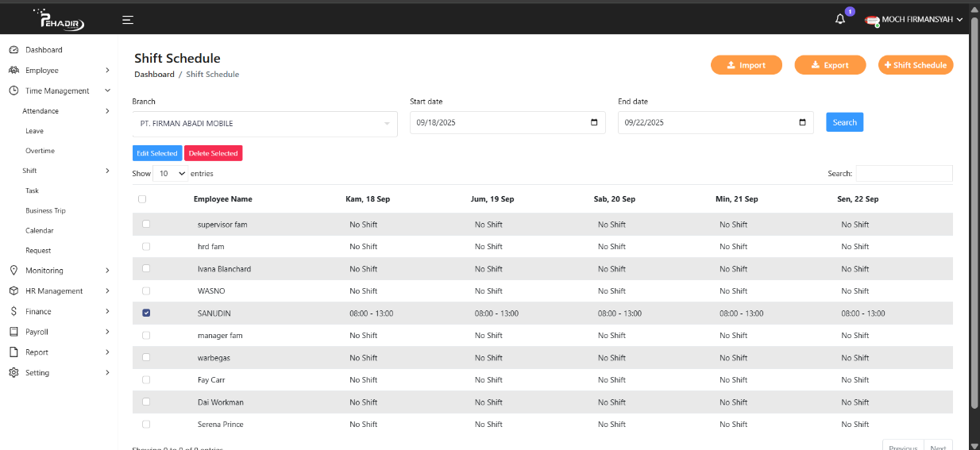Screen dimensions: 980x450
Task: Open Leave in the sidebar
Action: click(34, 131)
